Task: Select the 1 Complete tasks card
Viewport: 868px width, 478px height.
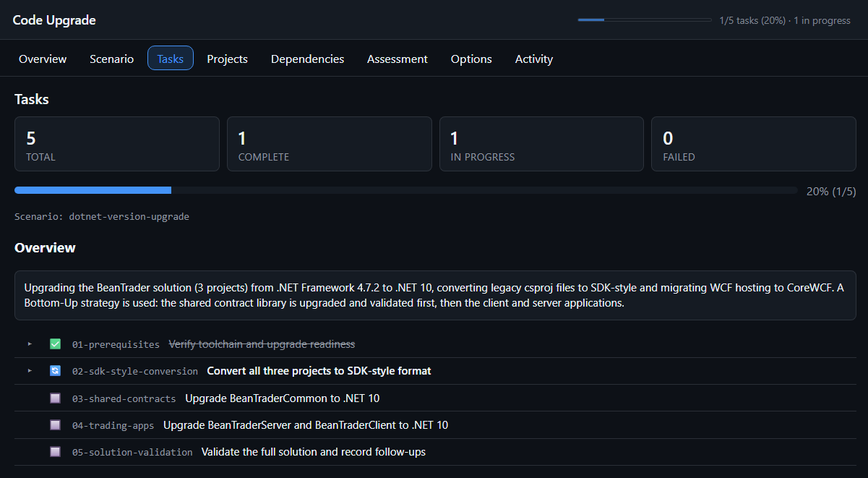Action: pyautogui.click(x=330, y=144)
